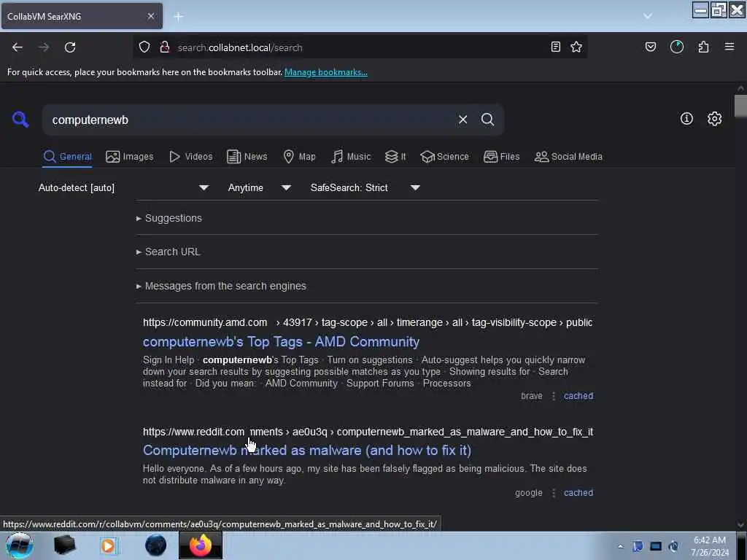Screen dimensions: 747x560
Task: Expand the Suggestions section
Action: tap(169, 218)
